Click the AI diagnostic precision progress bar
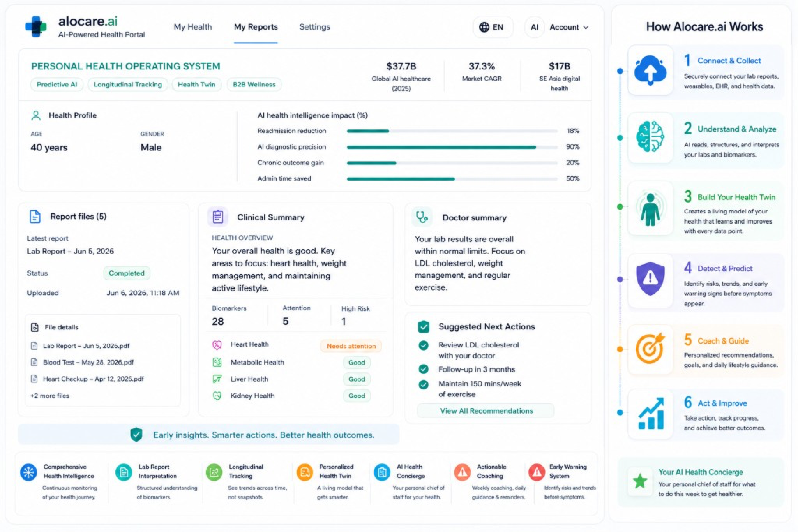The height and width of the screenshot is (532, 798). [x=452, y=147]
